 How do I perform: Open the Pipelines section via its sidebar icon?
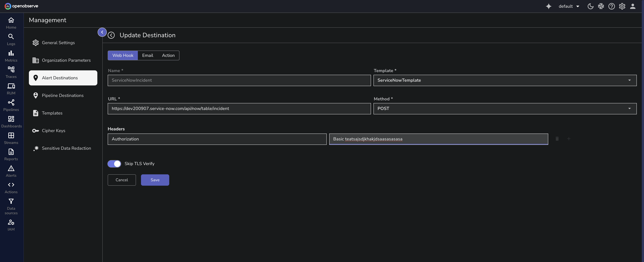[11, 105]
